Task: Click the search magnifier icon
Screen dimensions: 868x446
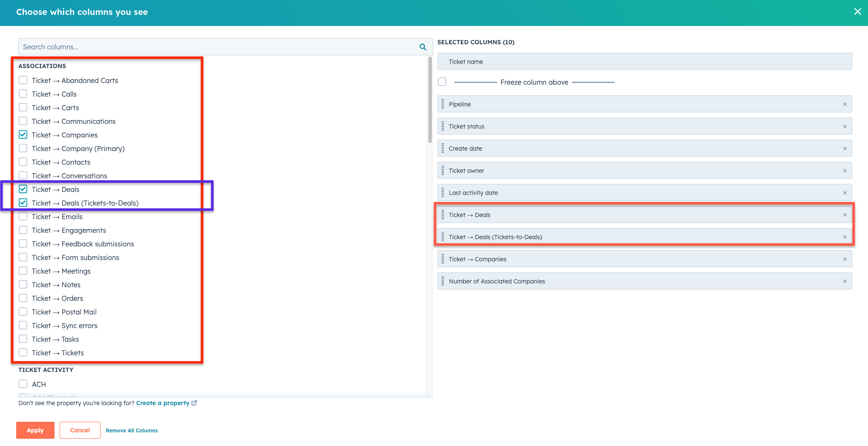Action: (423, 47)
